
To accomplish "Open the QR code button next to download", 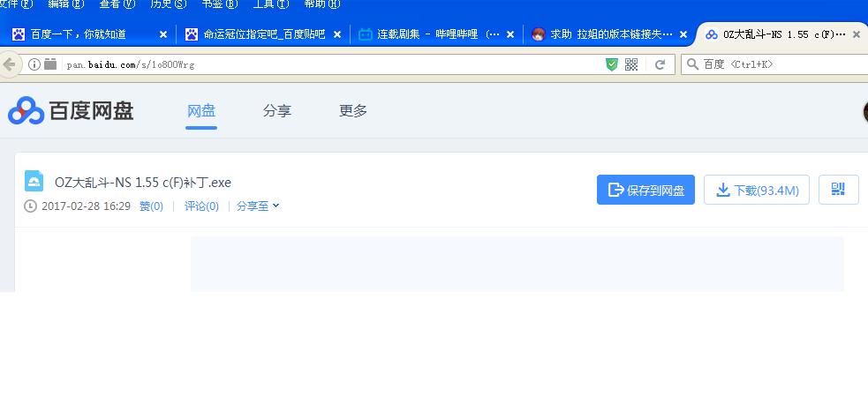I will click(839, 190).
